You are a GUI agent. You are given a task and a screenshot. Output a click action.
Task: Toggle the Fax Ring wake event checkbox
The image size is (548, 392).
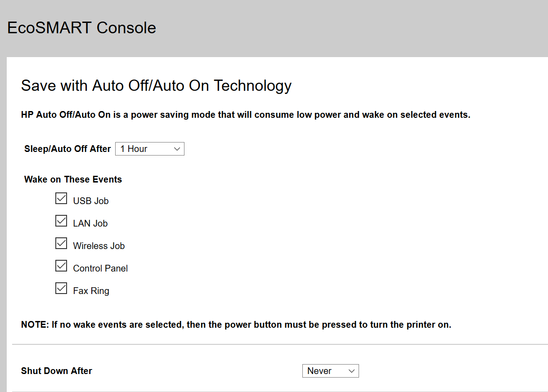(x=61, y=288)
